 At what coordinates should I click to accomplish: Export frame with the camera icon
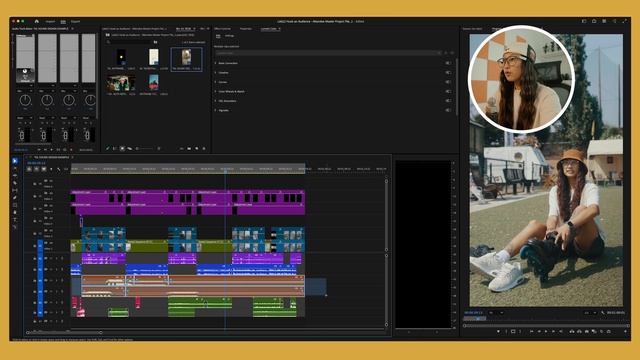[x=587, y=331]
